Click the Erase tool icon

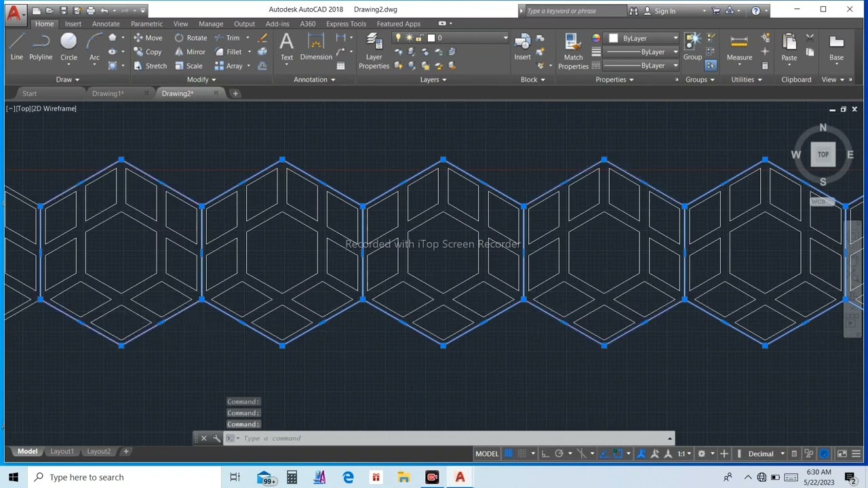262,38
